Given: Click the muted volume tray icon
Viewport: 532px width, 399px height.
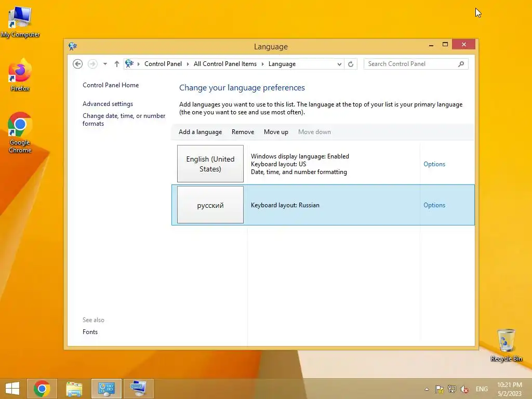Looking at the screenshot, I should [x=464, y=389].
